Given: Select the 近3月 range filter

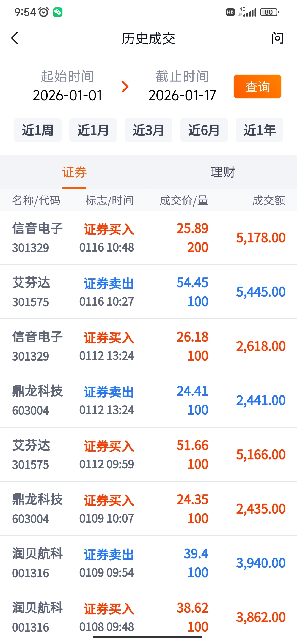Looking at the screenshot, I should (148, 130).
